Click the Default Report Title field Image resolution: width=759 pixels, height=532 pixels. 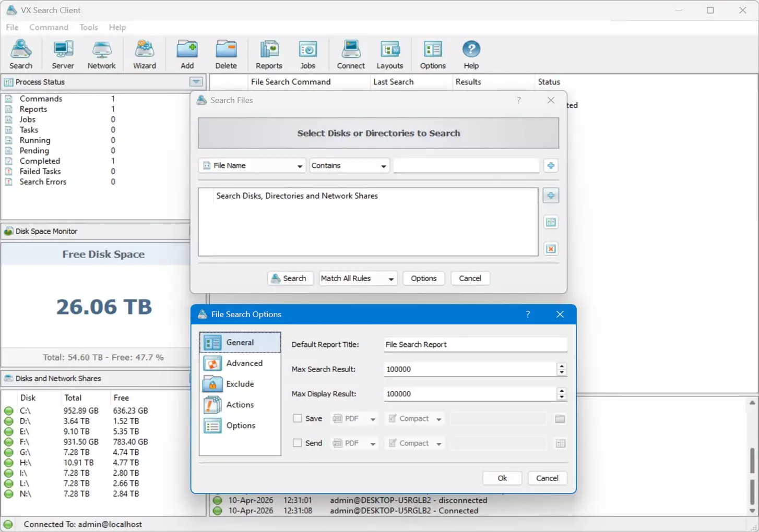pyautogui.click(x=475, y=345)
